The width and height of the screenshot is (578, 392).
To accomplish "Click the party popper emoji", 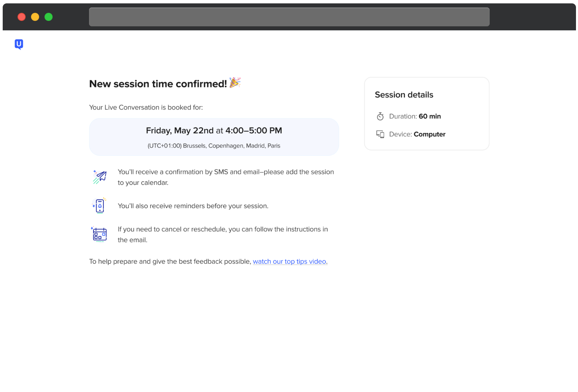I will [235, 83].
